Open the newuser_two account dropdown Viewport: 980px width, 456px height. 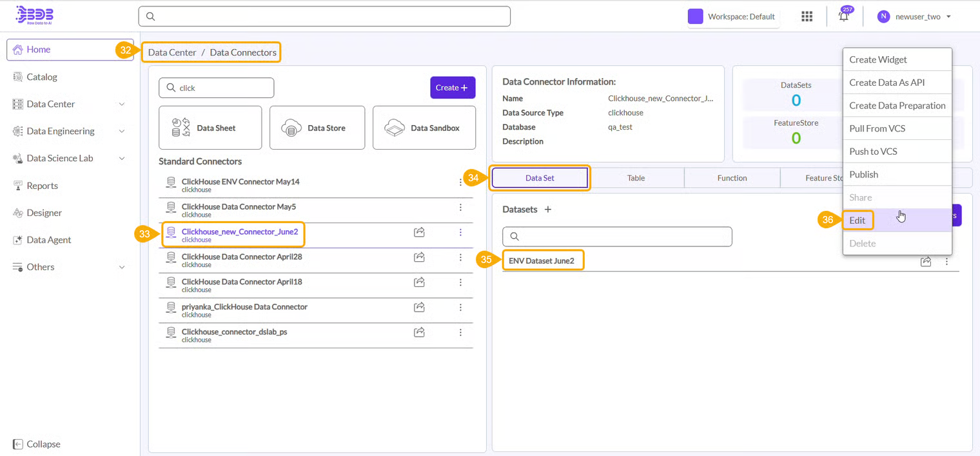[914, 17]
